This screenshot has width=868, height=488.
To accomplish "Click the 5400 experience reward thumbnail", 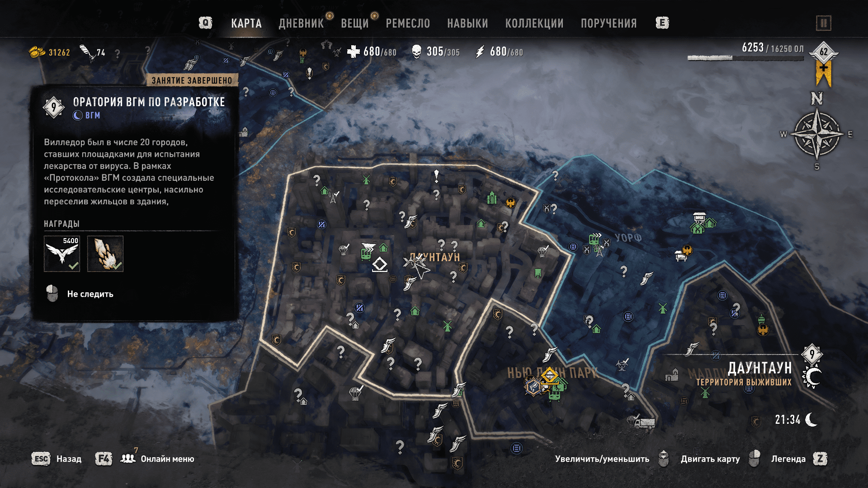I will pos(62,253).
